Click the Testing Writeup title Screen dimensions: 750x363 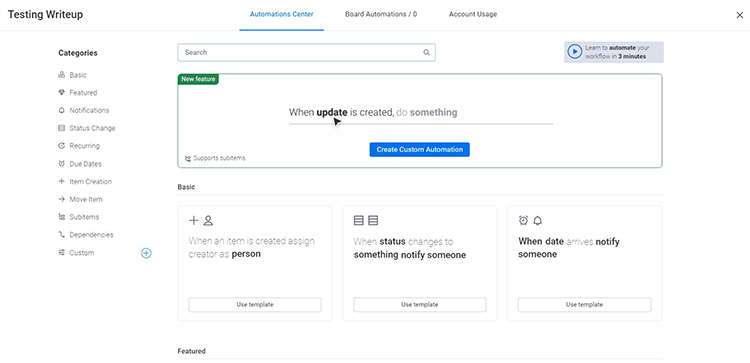[x=45, y=15]
